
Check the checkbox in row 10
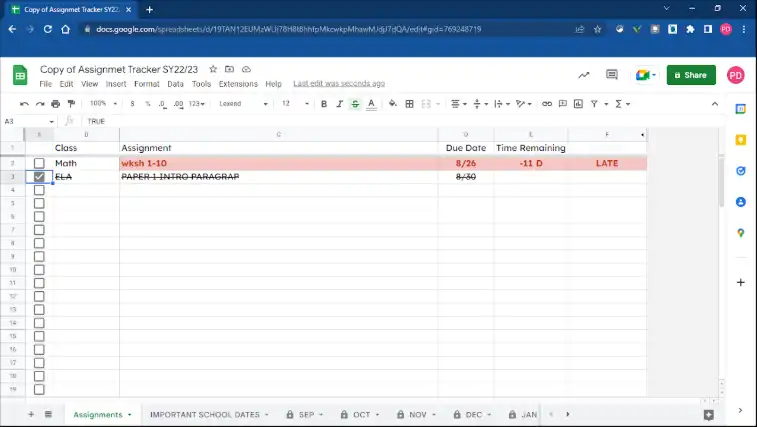pyautogui.click(x=39, y=270)
